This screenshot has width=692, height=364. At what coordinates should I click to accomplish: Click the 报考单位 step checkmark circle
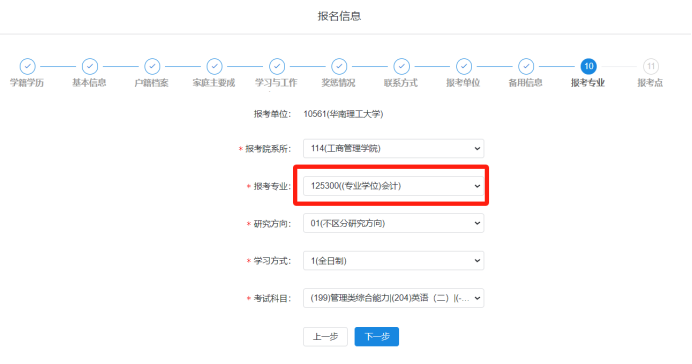pyautogui.click(x=463, y=67)
